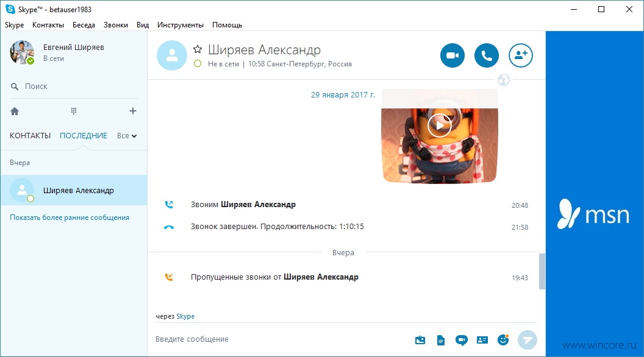Open the Вид menu
Screen dimensions: 644x357
pos(143,25)
